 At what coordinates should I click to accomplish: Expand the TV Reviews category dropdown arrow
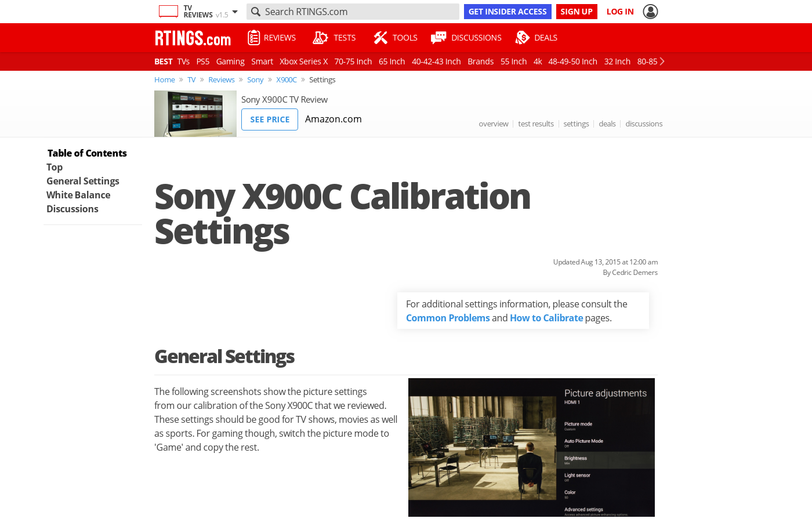(235, 12)
